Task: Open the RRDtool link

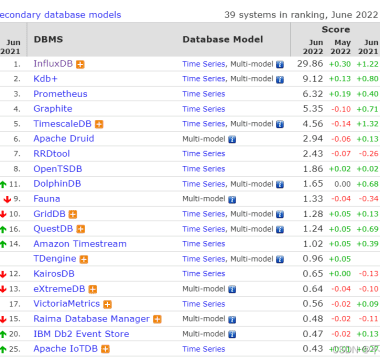Action: 52,154
